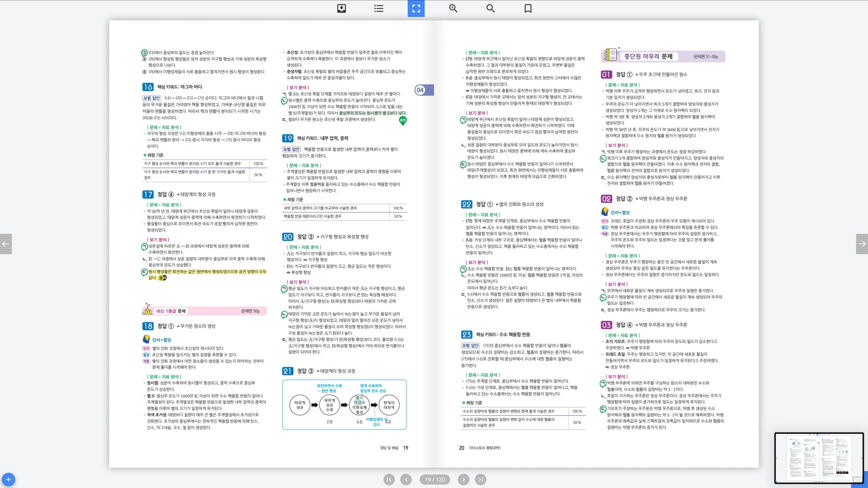Go to next spread with right edge arrow
This screenshot has width=868, height=488.
tap(862, 244)
